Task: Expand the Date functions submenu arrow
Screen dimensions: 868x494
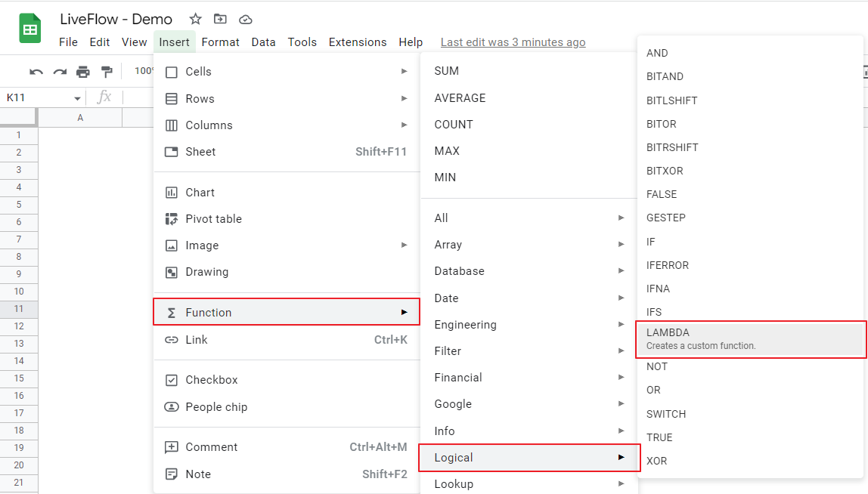Action: [621, 298]
